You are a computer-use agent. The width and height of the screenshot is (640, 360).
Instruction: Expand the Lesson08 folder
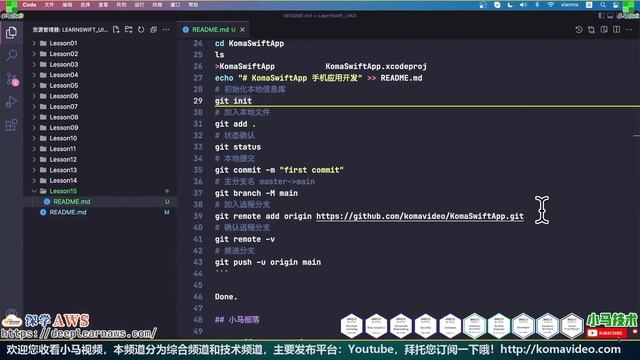coord(34,117)
